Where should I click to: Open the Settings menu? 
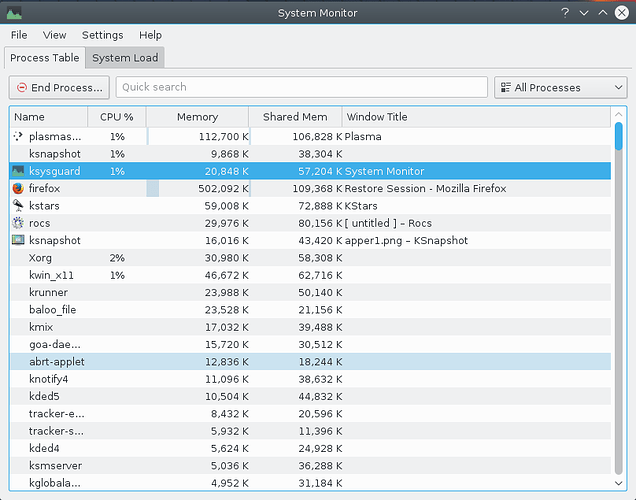click(x=103, y=35)
